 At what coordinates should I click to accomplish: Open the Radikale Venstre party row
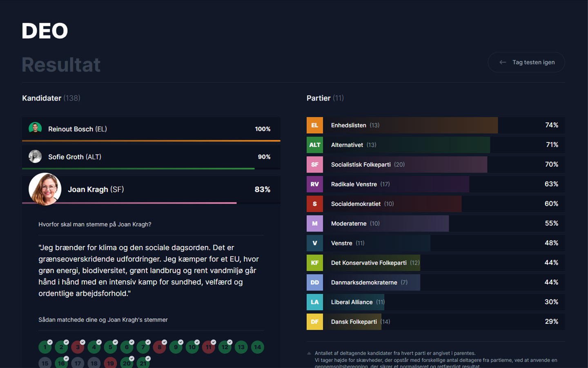[x=436, y=184]
